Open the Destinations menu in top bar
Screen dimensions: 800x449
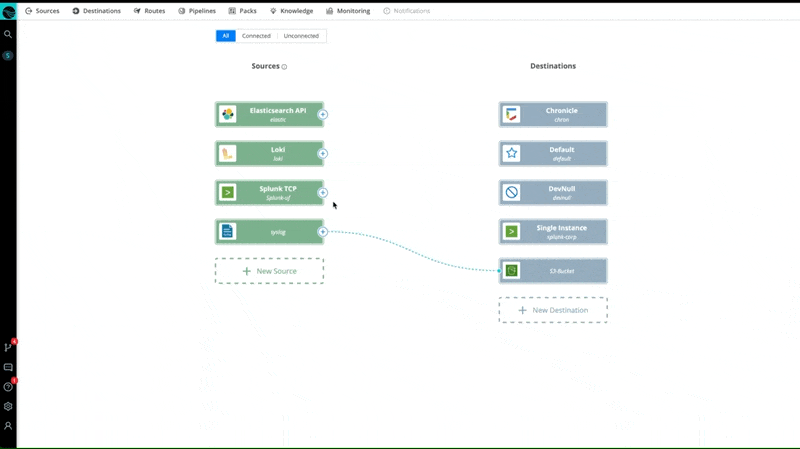96,11
